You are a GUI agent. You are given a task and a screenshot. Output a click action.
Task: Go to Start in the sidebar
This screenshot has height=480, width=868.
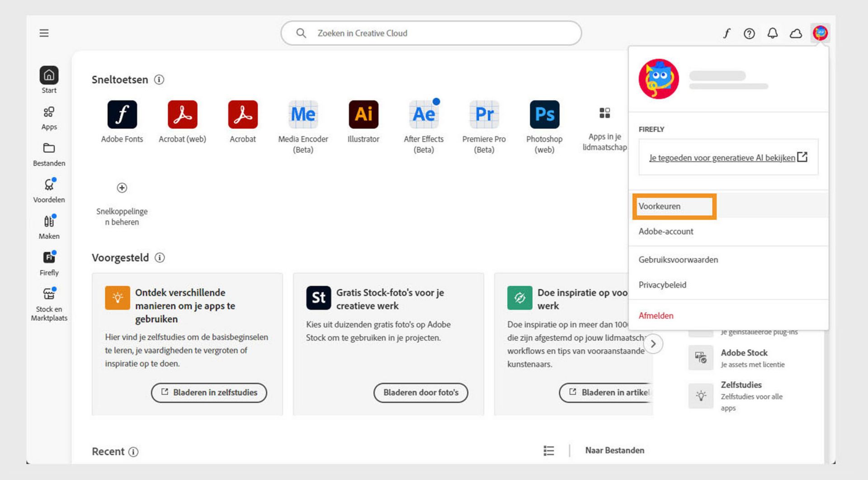click(x=49, y=80)
